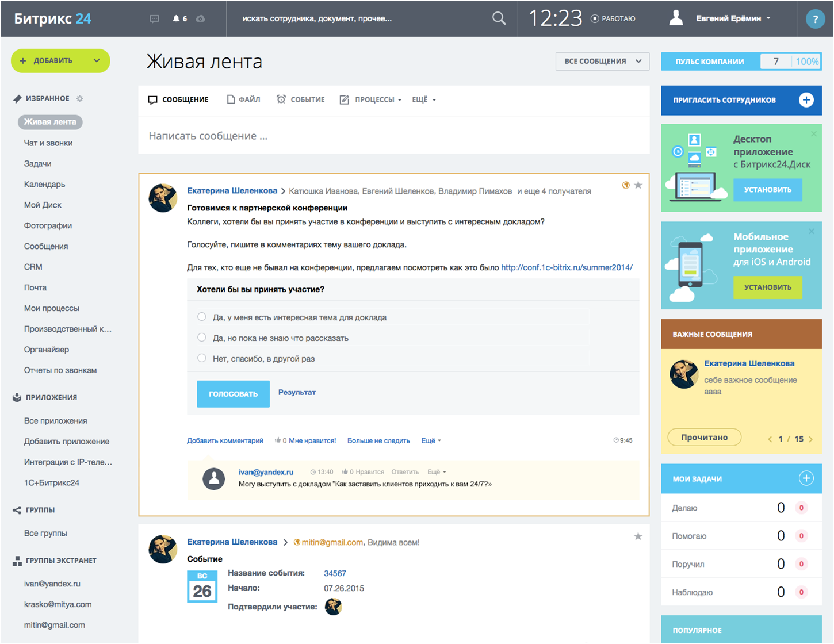
Task: Click ivan@yandex.ru commenter avatar
Action: pyautogui.click(x=214, y=478)
